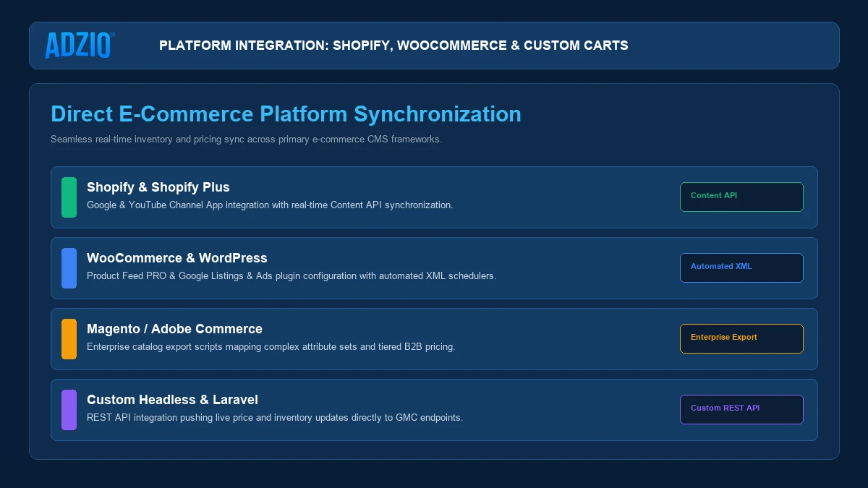Click the purple Custom Headless color marker
This screenshot has height=488, width=868.
pyautogui.click(x=69, y=410)
